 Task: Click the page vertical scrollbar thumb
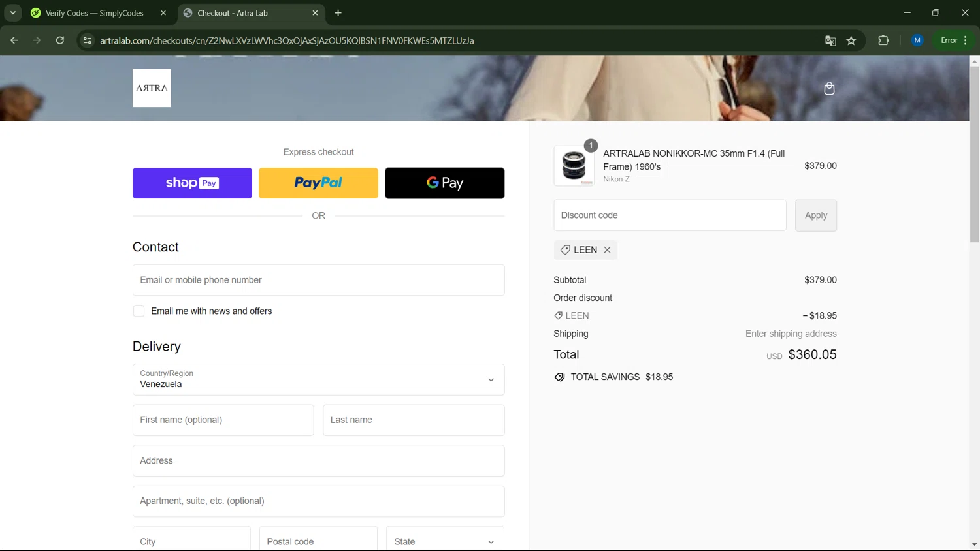(974, 155)
